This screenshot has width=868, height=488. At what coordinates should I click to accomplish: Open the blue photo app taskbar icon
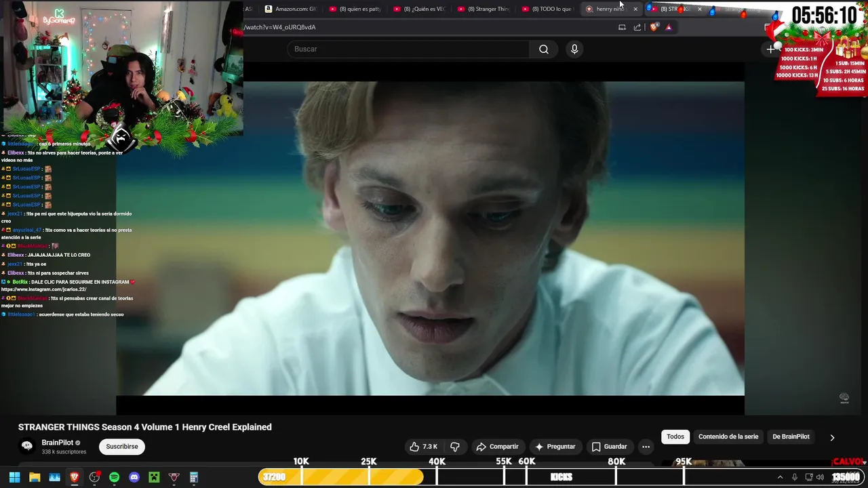point(54,477)
